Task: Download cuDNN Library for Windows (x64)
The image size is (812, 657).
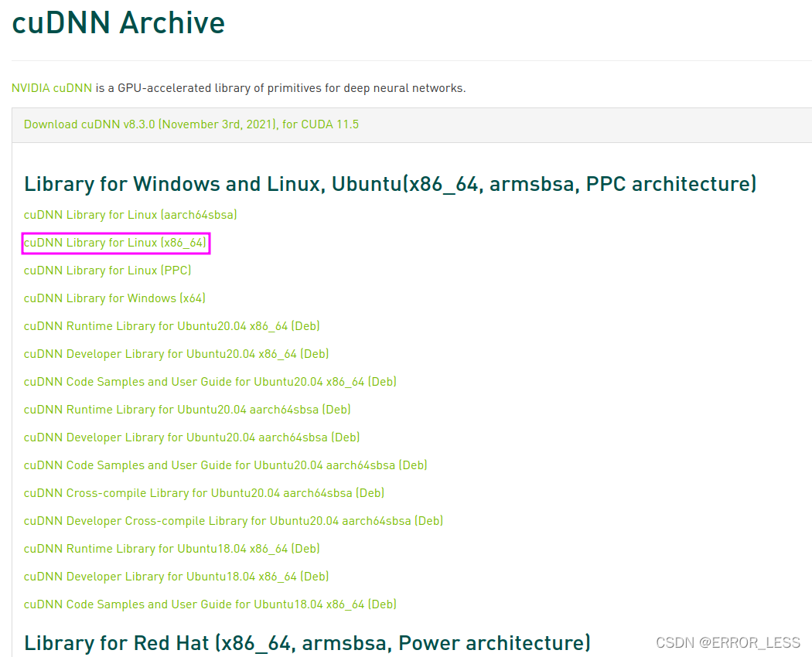Action: tap(114, 298)
